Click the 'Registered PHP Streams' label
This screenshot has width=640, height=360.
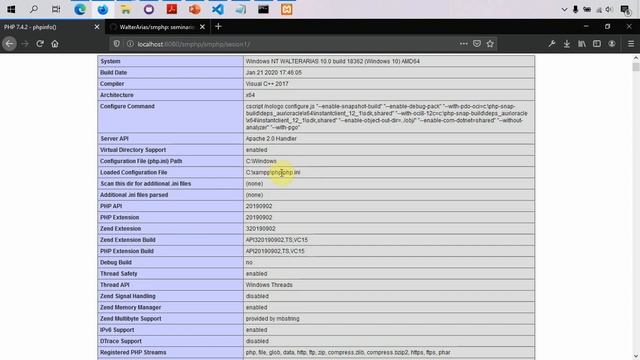[133, 352]
